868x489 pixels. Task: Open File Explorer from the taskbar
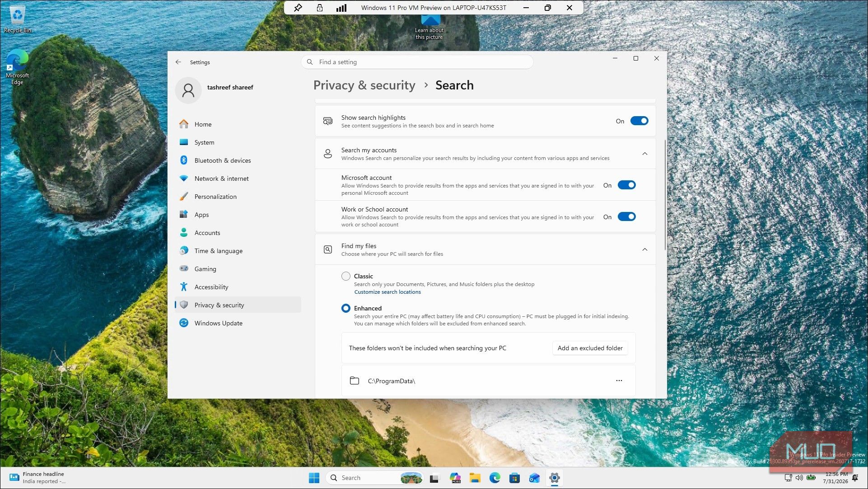(x=475, y=478)
